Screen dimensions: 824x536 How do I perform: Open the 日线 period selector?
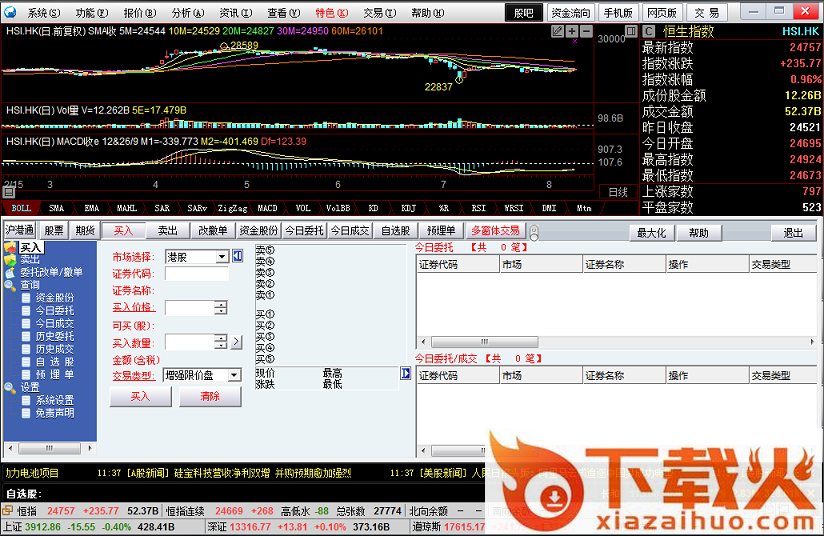618,192
